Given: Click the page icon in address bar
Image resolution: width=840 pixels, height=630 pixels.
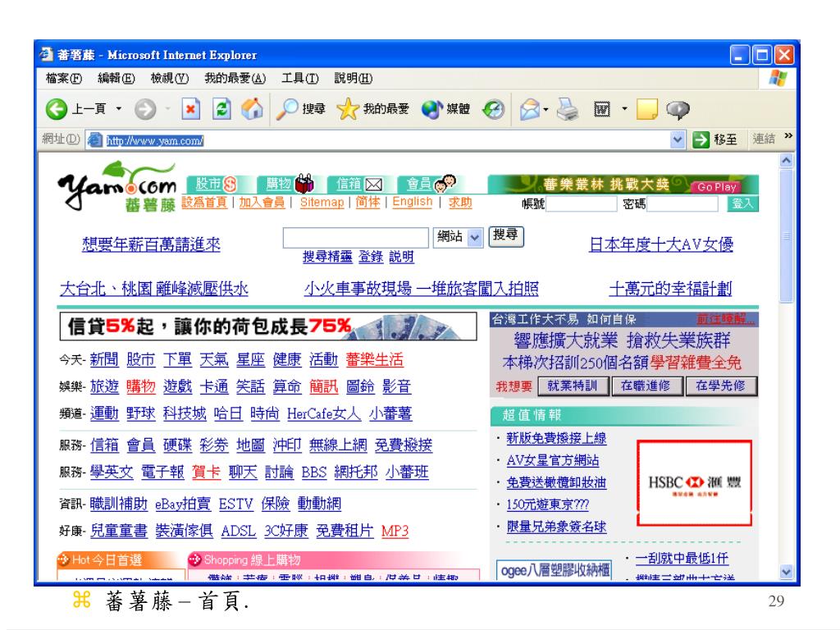Looking at the screenshot, I should pos(95,139).
